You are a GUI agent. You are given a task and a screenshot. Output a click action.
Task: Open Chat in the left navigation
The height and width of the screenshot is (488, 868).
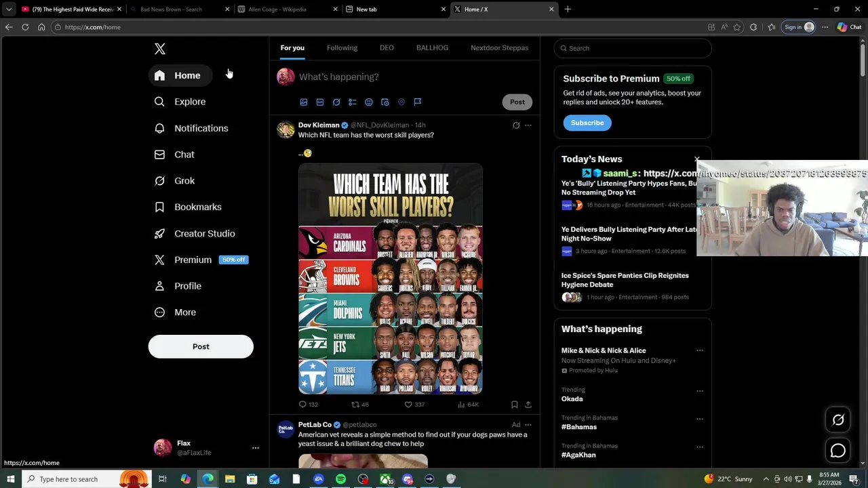click(x=175, y=155)
